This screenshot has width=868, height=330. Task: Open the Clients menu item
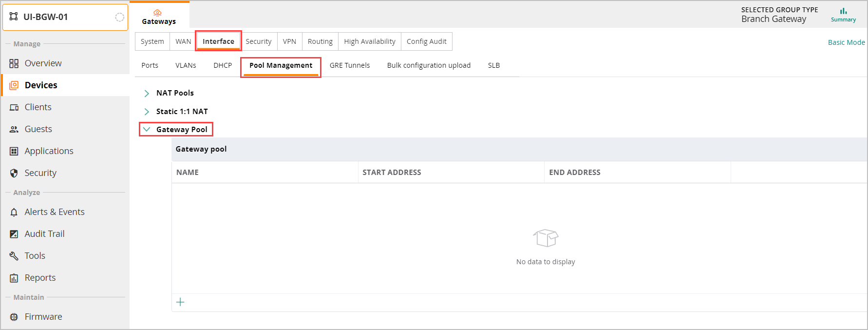click(x=38, y=107)
